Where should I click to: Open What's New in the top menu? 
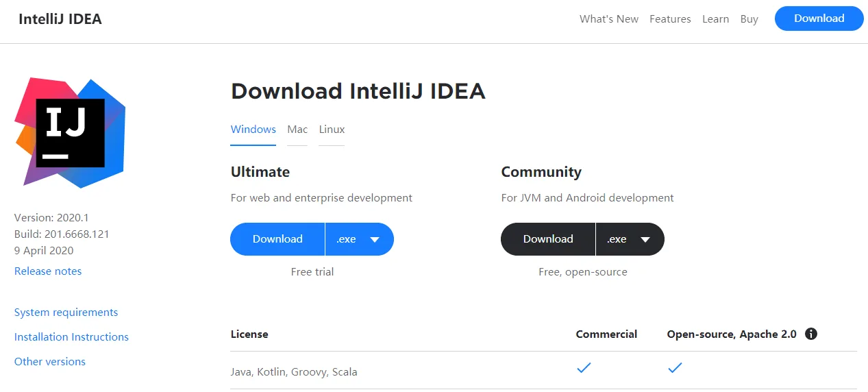[x=609, y=19]
